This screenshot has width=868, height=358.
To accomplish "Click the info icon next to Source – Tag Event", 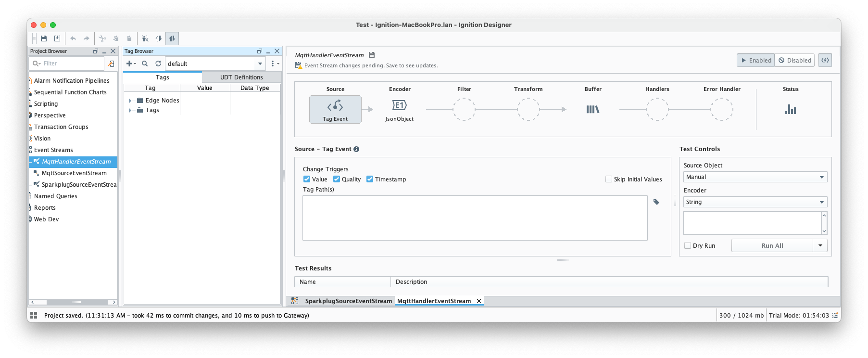I will point(356,149).
